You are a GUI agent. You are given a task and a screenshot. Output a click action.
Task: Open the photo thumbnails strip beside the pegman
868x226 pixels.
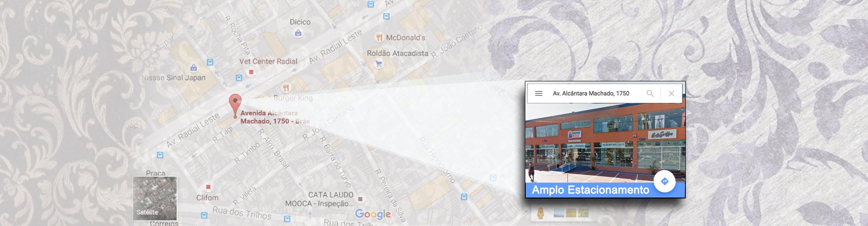coord(571,212)
